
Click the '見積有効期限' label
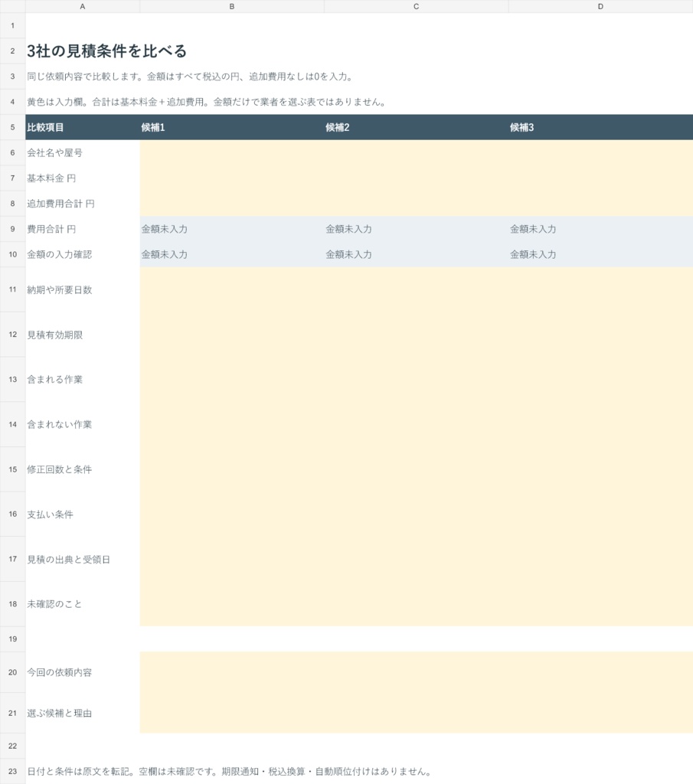coord(55,335)
